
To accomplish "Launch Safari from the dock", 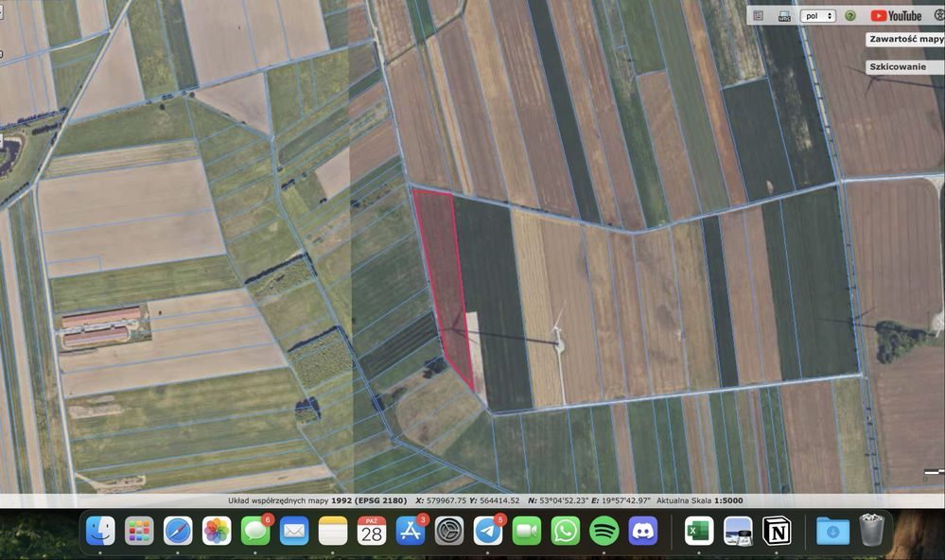I will tap(178, 531).
